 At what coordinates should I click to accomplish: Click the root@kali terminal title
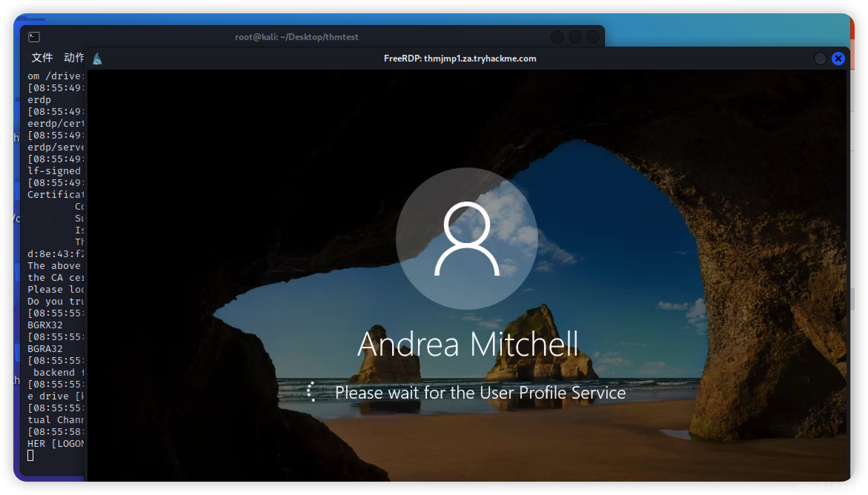(x=296, y=37)
